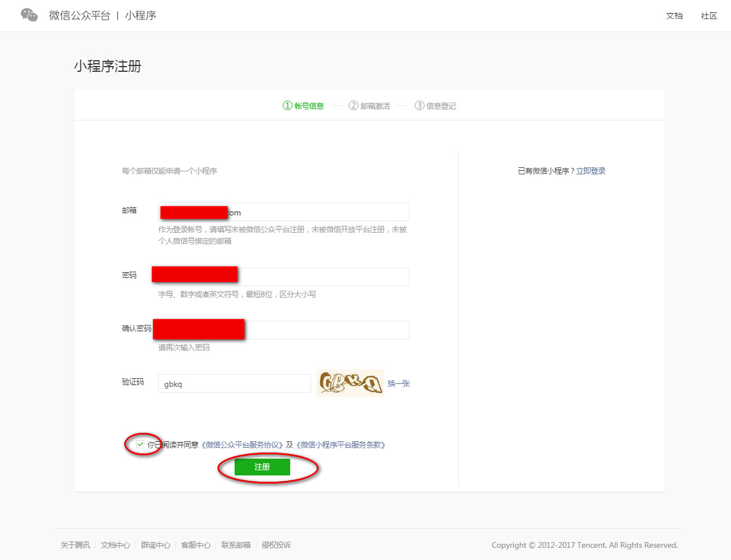Click the step three 信息登记 circle indicator
This screenshot has width=731, height=560.
click(x=419, y=105)
